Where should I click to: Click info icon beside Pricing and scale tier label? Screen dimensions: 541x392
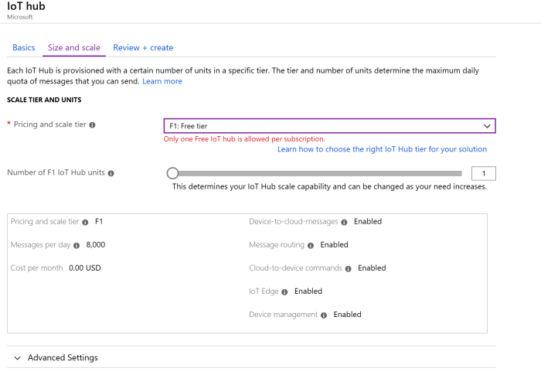click(93, 124)
